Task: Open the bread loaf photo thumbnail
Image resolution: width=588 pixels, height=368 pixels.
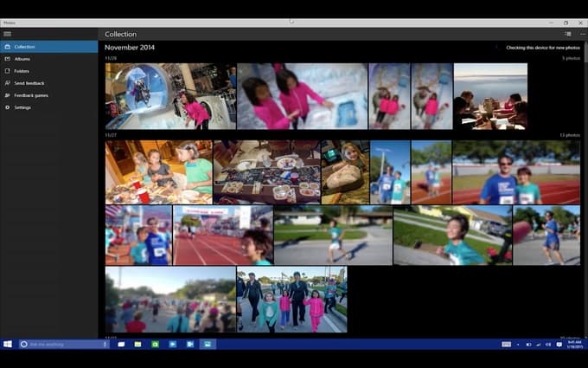Action: pos(345,172)
